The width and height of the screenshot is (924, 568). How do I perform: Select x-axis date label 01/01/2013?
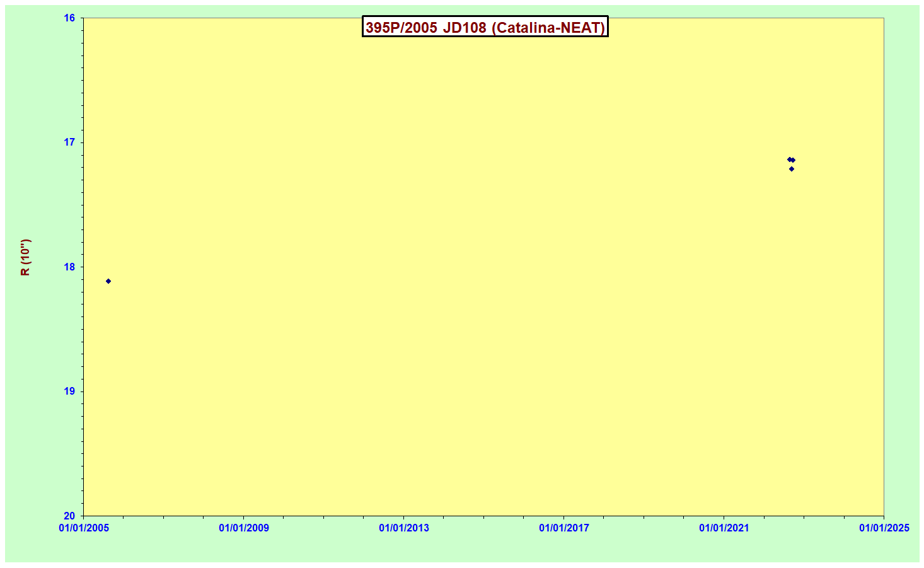pos(404,528)
